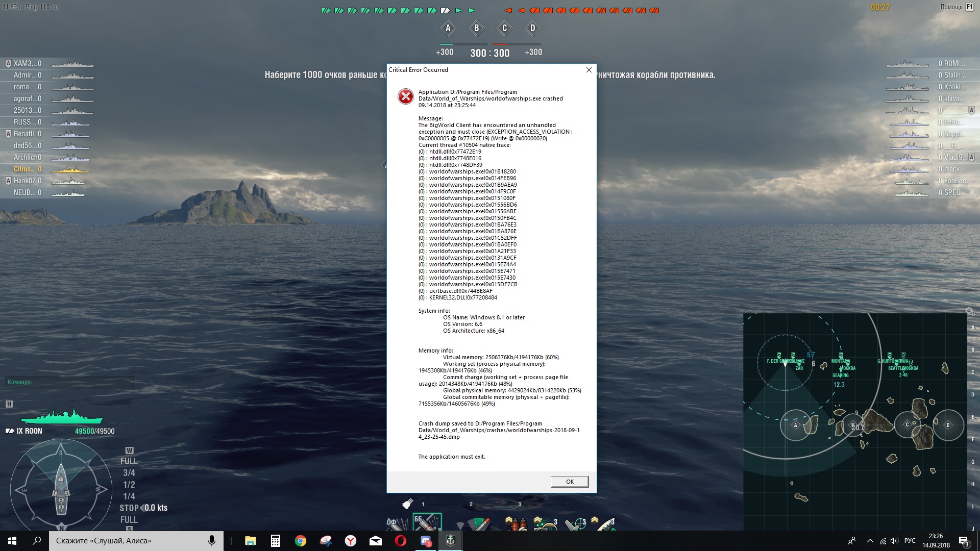Open File Explorer from the taskbar
The width and height of the screenshot is (980, 551).
250,541
